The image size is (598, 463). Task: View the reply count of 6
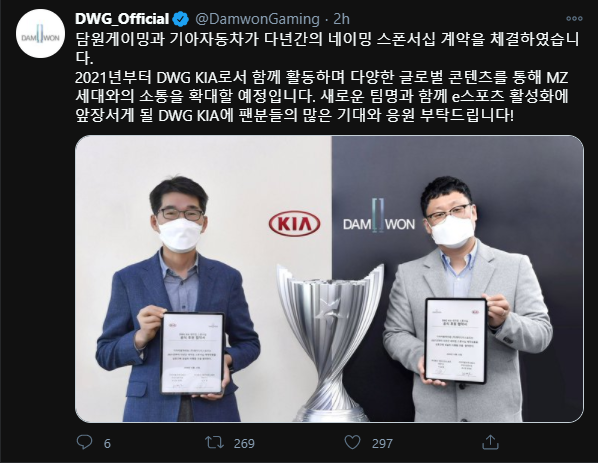(107, 444)
